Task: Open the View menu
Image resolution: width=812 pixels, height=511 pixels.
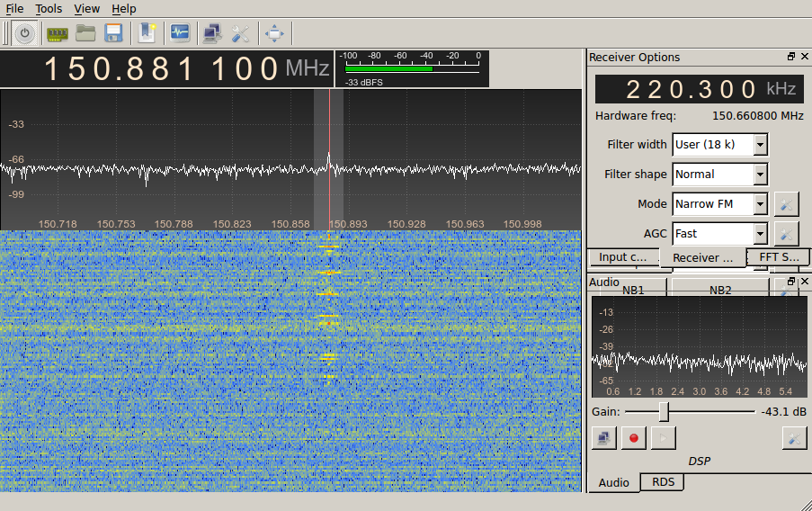Action: tap(86, 8)
